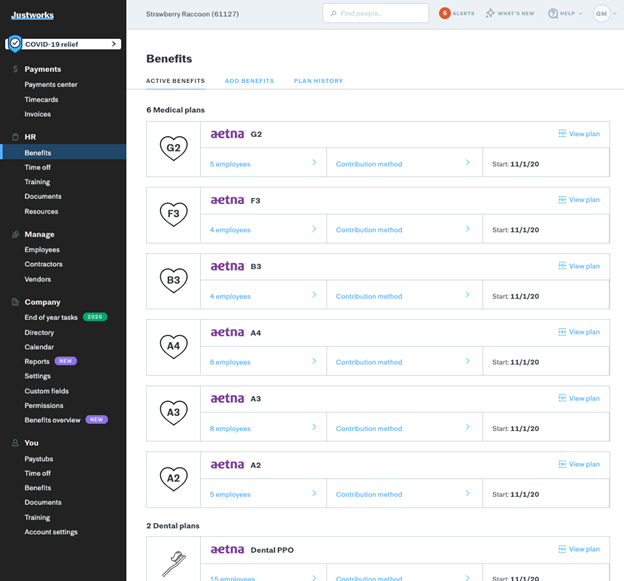Click the aetna logo for plan G2
The image size is (624, 581).
click(x=227, y=134)
